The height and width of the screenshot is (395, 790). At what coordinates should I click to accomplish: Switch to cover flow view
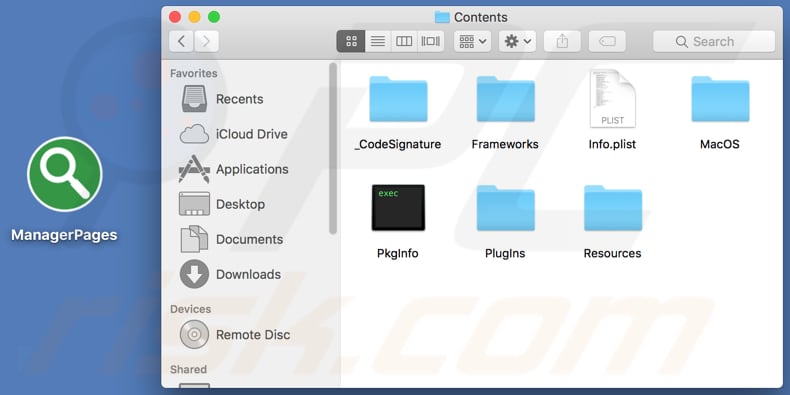(x=431, y=41)
